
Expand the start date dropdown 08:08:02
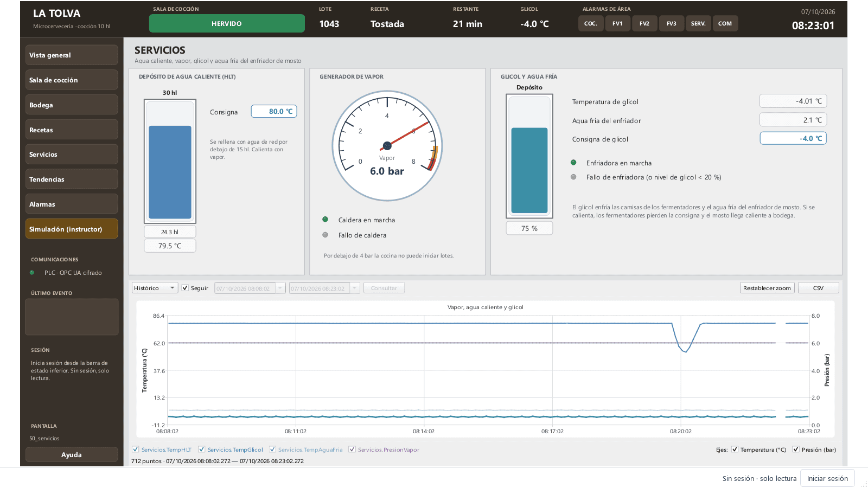[x=280, y=288]
